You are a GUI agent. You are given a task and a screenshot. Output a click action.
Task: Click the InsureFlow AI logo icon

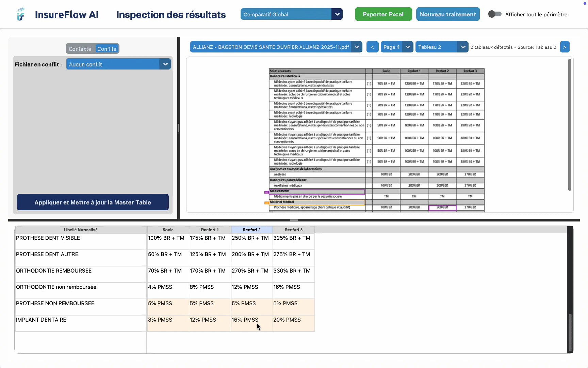pyautogui.click(x=21, y=14)
